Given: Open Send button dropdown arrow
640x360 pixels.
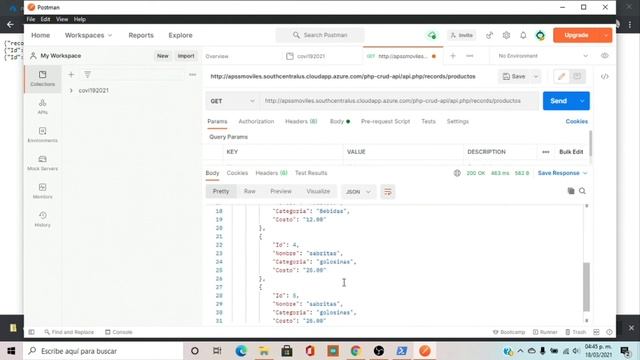Looking at the screenshot, I should pyautogui.click(x=582, y=101).
